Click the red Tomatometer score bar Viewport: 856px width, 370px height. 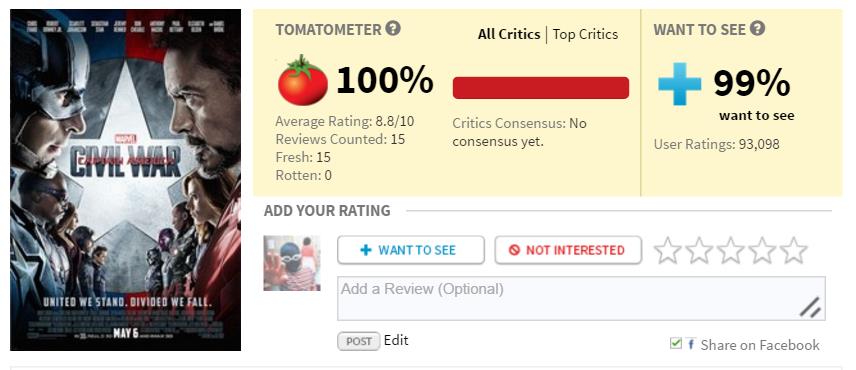coord(540,88)
